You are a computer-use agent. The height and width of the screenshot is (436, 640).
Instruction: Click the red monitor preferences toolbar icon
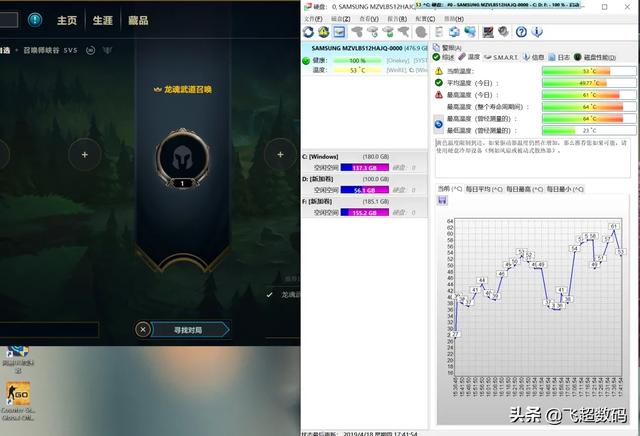(x=488, y=32)
